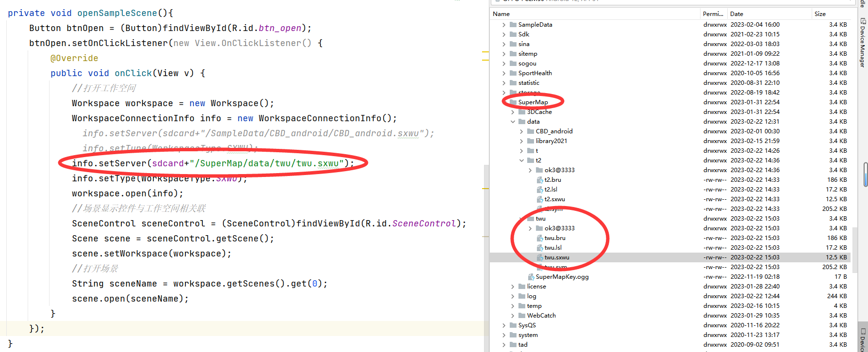Viewport: 868px width, 352px height.
Task: Click the sitemp folder icon
Action: (513, 53)
